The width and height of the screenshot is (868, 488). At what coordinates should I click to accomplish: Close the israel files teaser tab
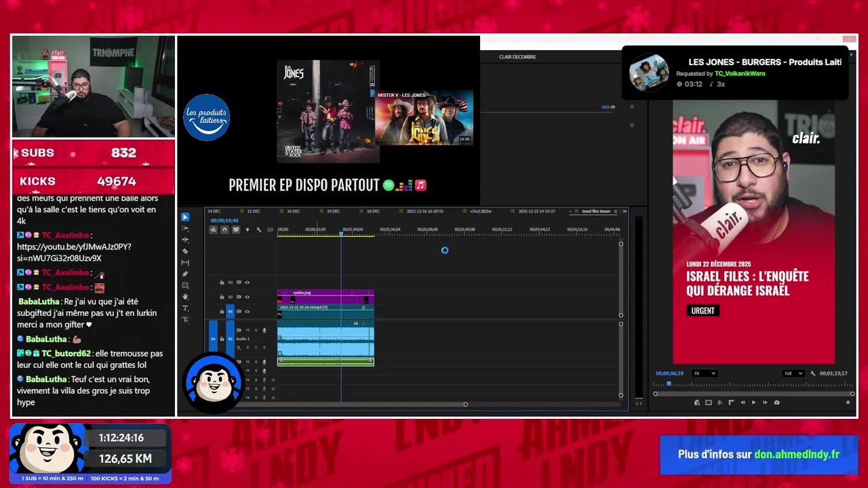[x=571, y=211]
